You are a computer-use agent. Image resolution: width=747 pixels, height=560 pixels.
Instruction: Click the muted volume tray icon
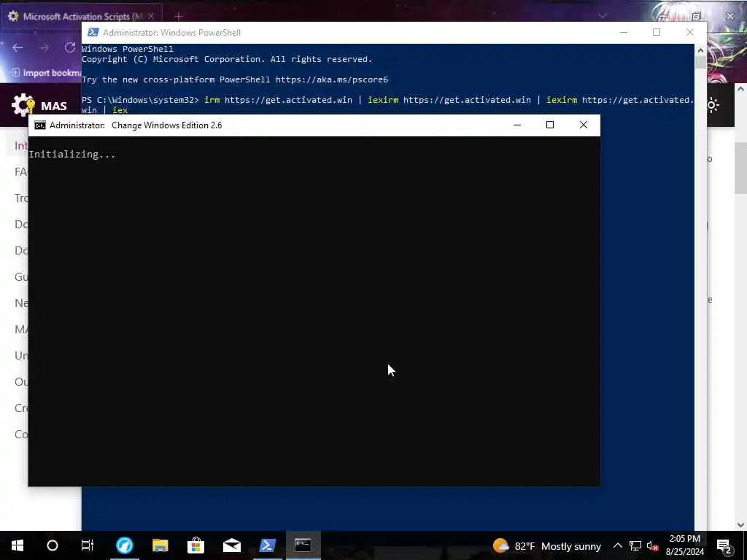[x=652, y=545]
